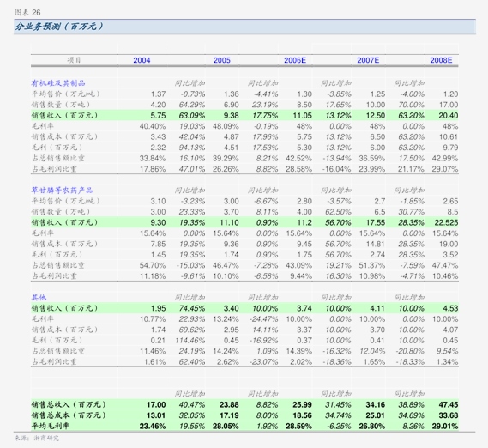Select the 62.50% volume growth cell
The width and height of the screenshot is (488, 448).
point(338,212)
